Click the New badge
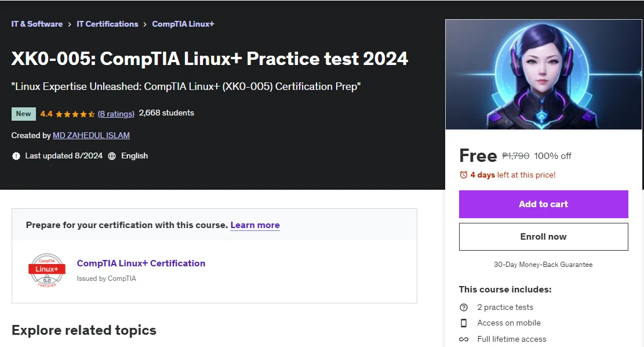The height and width of the screenshot is (347, 644). coord(23,114)
